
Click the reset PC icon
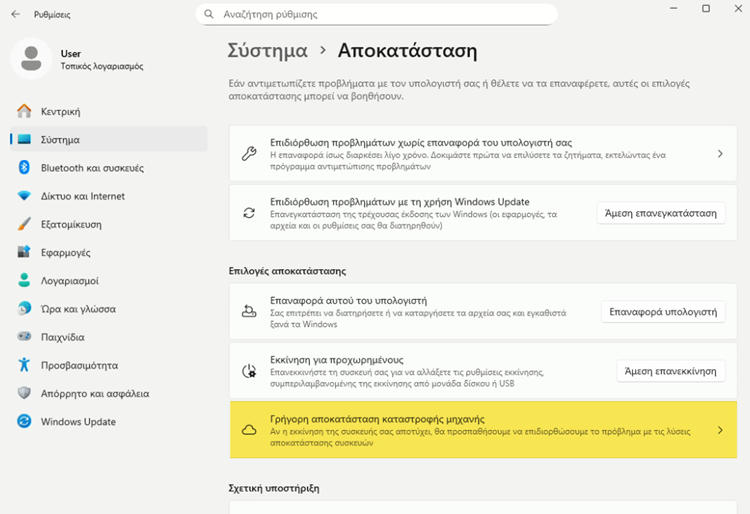249,312
